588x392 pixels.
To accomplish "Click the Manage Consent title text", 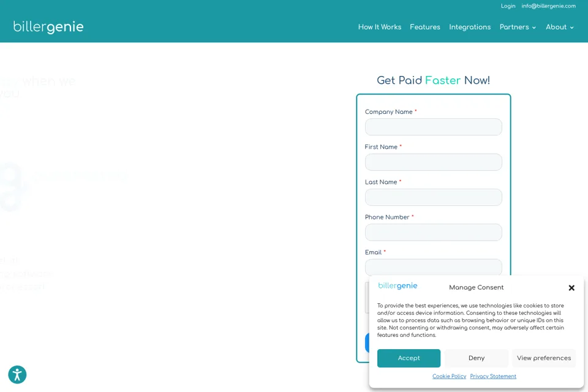I will (477, 287).
